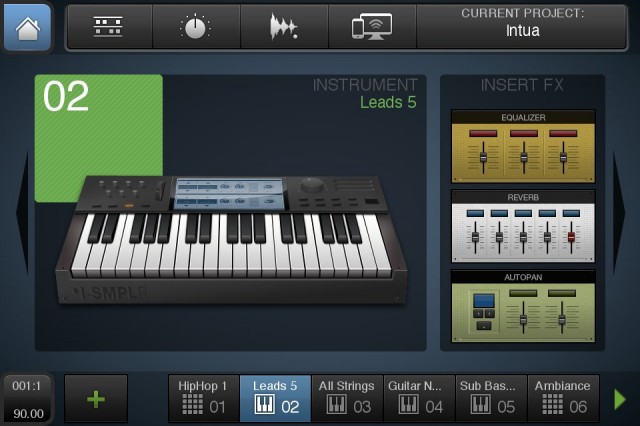Open the mixer knob icon
This screenshot has height=426, width=640.
pyautogui.click(x=195, y=27)
